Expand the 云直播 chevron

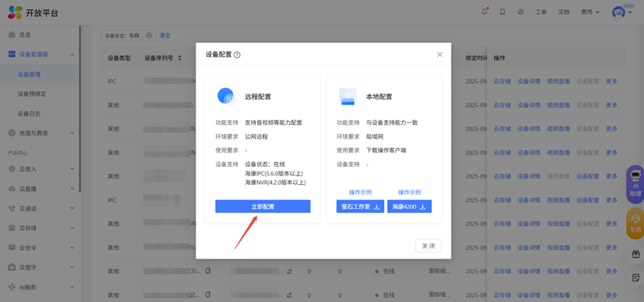pos(72,189)
